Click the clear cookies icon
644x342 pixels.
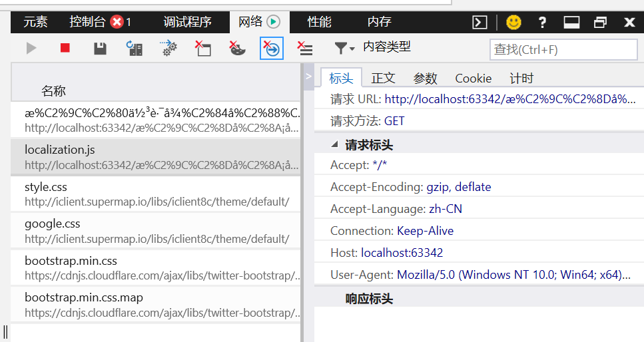pyautogui.click(x=237, y=48)
